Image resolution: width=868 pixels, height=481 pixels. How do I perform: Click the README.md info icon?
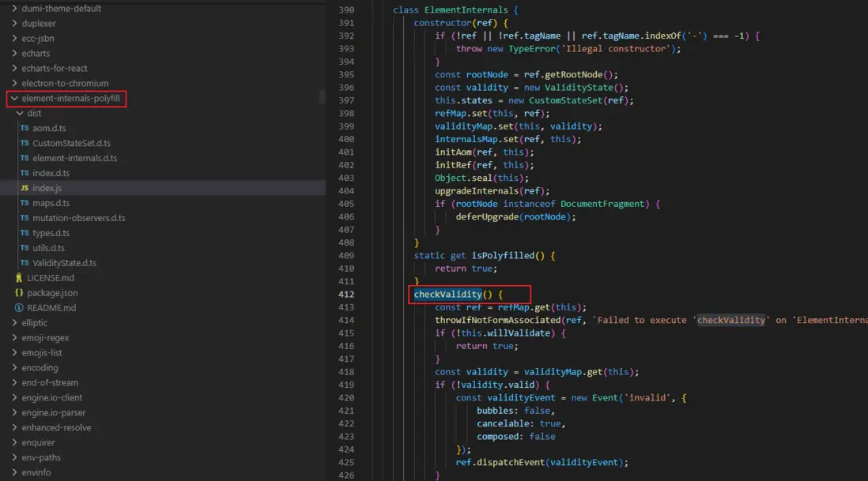point(19,308)
